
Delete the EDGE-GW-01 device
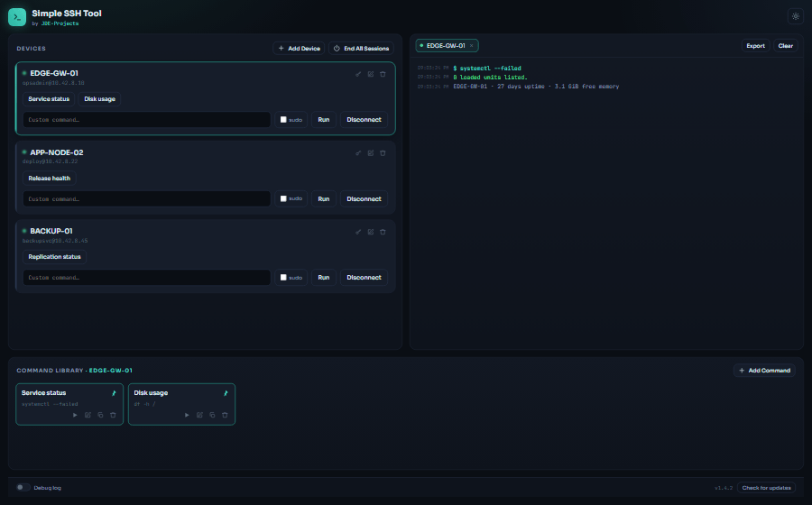[383, 74]
